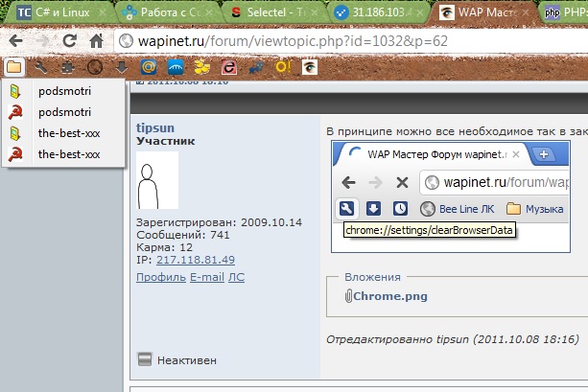The height and width of the screenshot is (392, 588).
Task: Select the-best-xxx entry with red icon
Action: click(68, 153)
